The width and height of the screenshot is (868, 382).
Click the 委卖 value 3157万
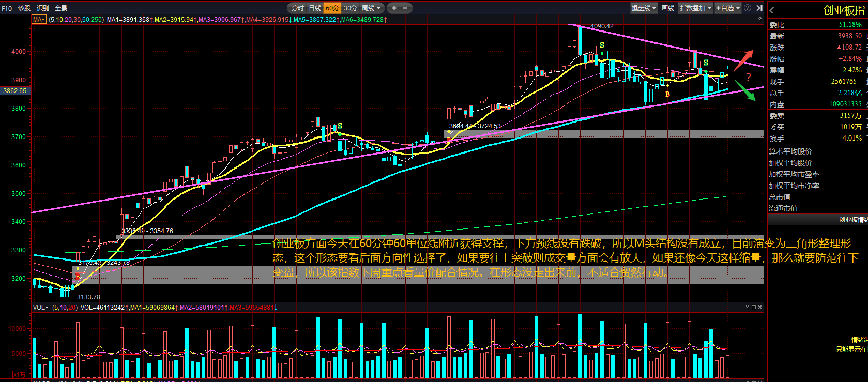tap(851, 116)
